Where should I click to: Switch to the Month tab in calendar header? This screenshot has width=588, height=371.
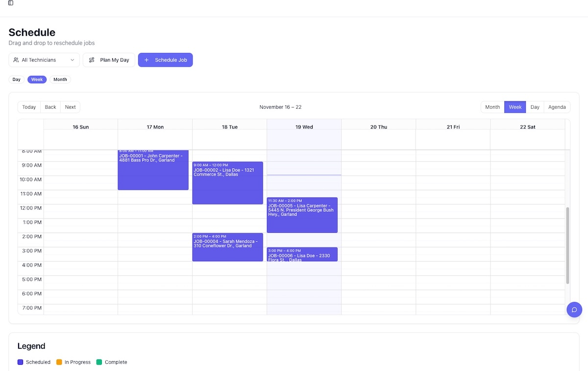[492, 107]
